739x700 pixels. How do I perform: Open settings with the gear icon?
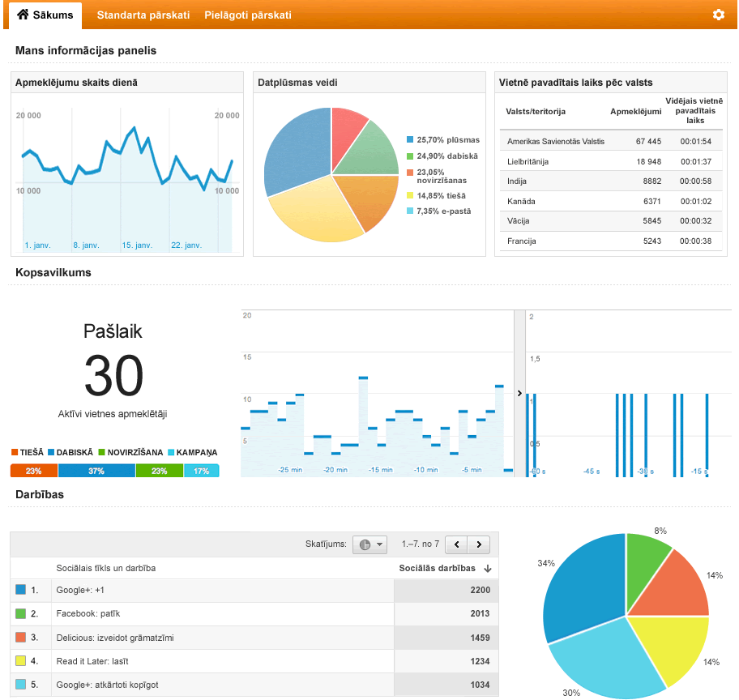coord(718,15)
